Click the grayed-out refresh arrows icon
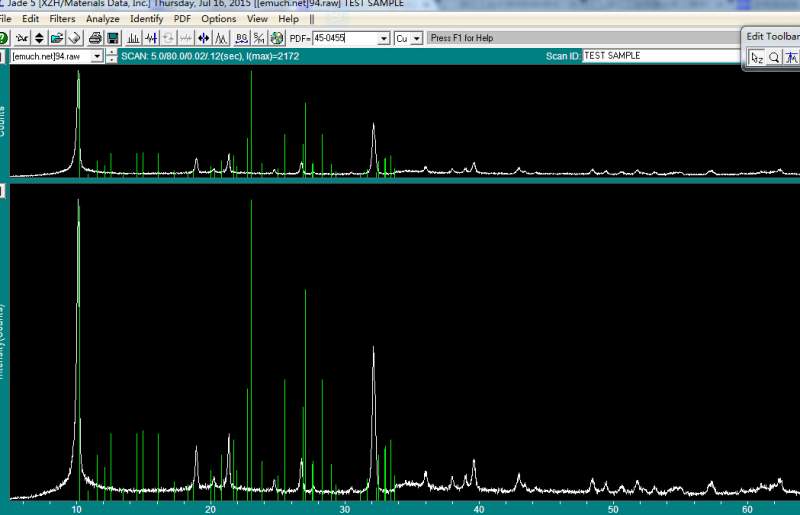 click(x=168, y=38)
